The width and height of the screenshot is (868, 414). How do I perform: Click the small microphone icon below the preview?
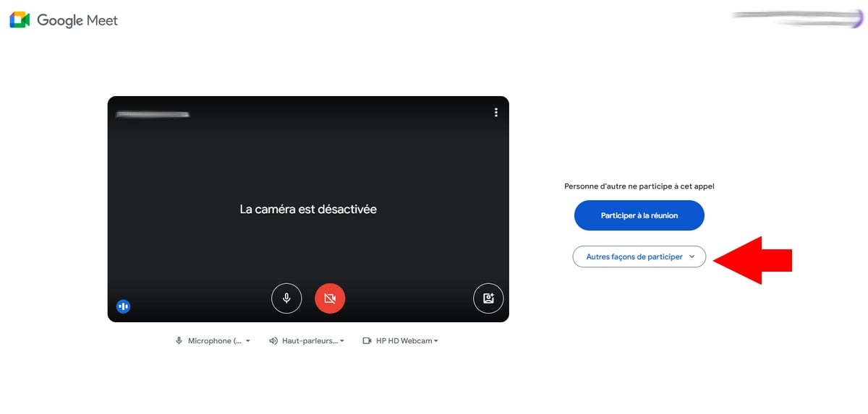(x=179, y=341)
